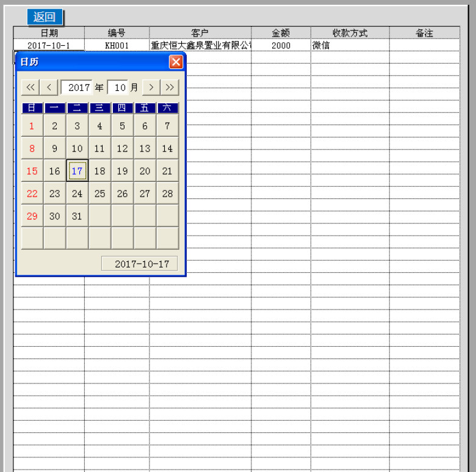The image size is (476, 472).
Task: Select day 30 in the calendar
Action: tap(55, 216)
